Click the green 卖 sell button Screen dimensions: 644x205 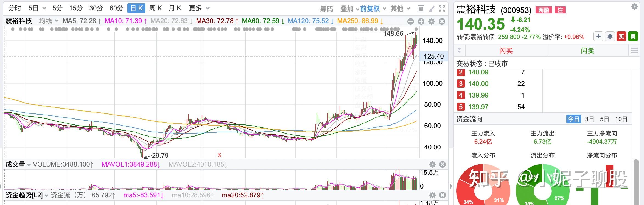click(633, 36)
